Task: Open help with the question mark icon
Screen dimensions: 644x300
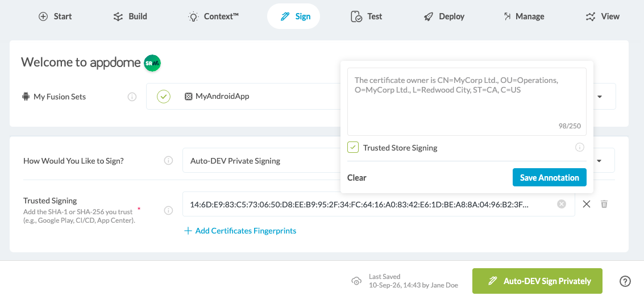Action: click(x=625, y=281)
